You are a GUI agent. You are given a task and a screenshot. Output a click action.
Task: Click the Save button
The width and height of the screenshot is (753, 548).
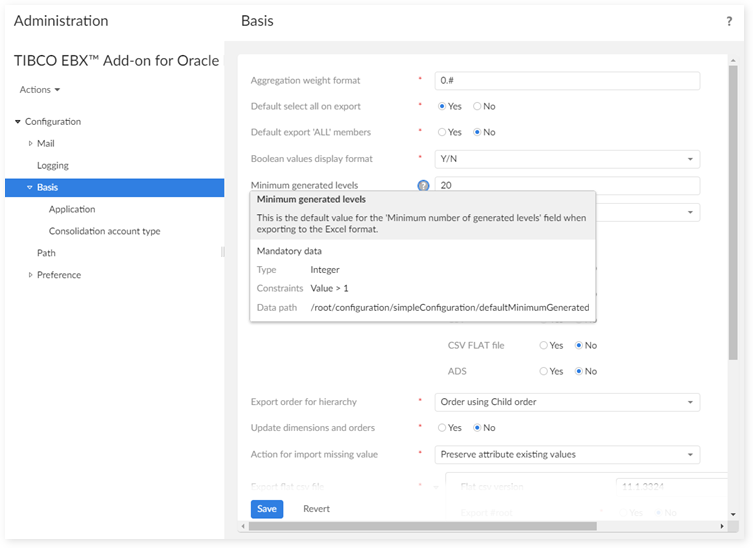[x=267, y=509]
